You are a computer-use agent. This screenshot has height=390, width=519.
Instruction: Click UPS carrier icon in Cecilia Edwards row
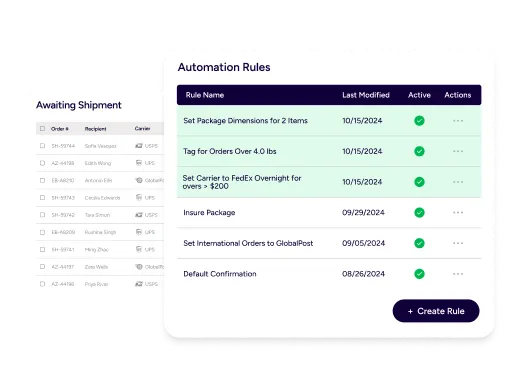(139, 198)
